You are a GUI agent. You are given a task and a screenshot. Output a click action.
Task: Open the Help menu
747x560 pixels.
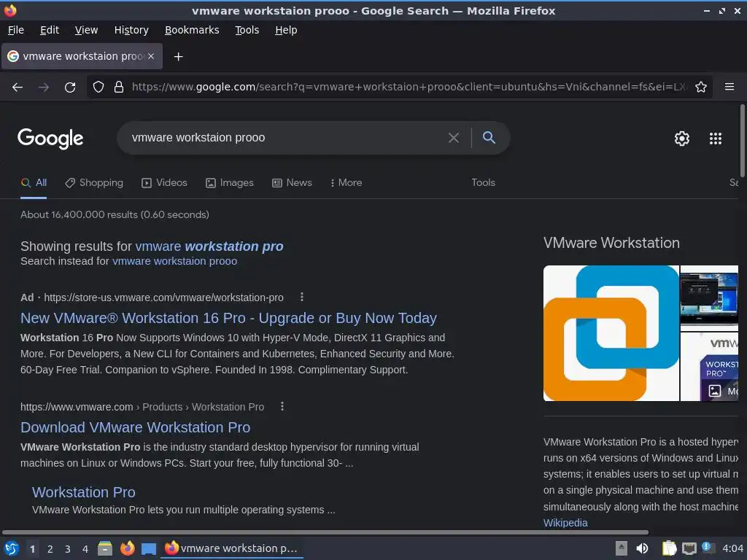[286, 30]
